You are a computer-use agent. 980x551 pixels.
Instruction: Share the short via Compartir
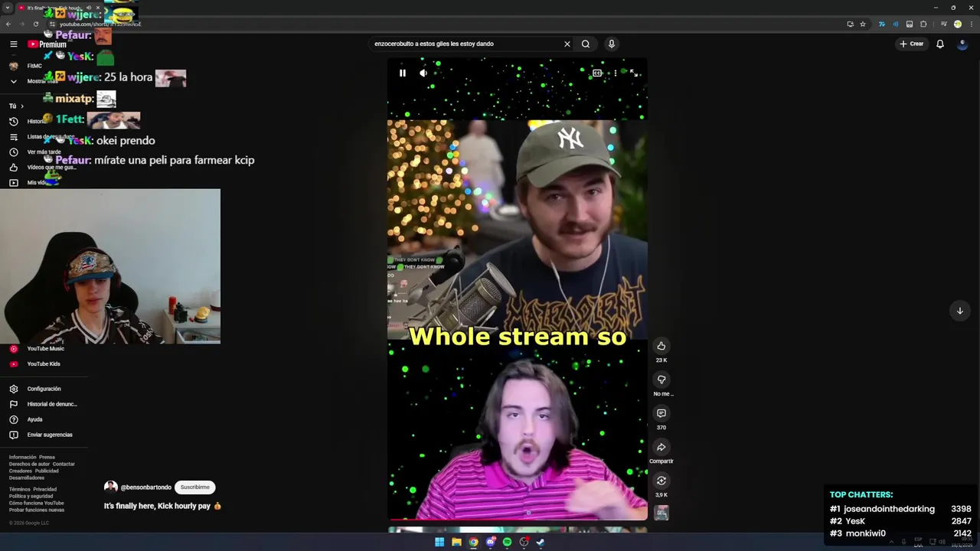[661, 447]
